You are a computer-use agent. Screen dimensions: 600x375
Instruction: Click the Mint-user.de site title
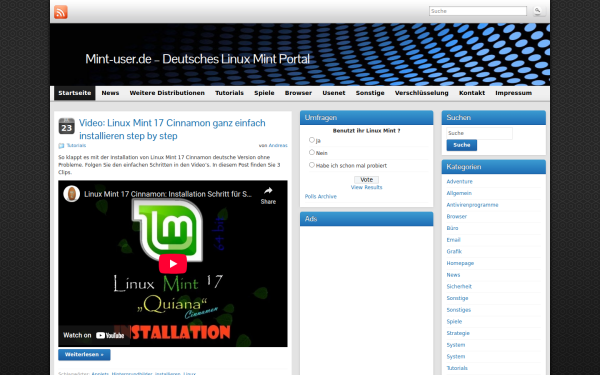coord(197,59)
